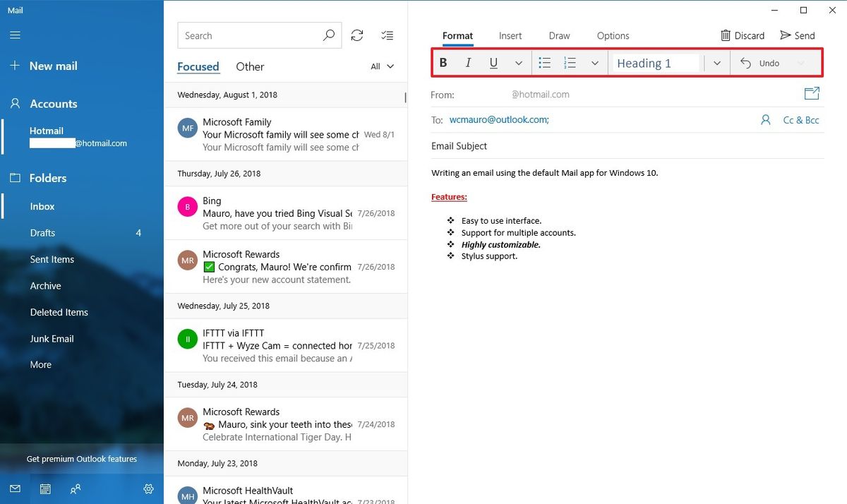Open the Settings gear icon
This screenshot has height=504, width=847.
click(148, 488)
